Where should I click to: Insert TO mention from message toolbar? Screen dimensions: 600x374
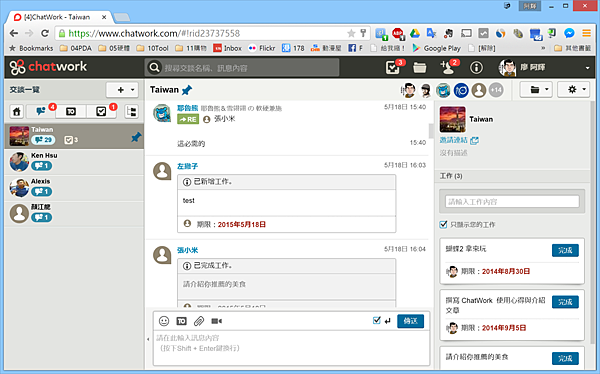(181, 321)
